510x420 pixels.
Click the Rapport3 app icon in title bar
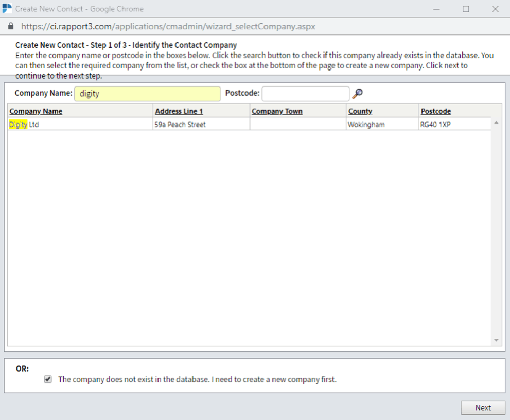pos(7,8)
